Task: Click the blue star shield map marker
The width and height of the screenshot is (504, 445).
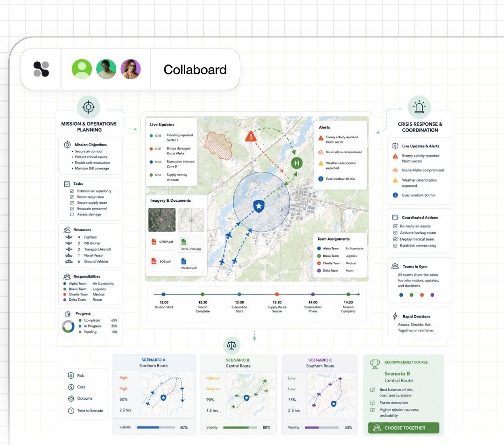Action: coord(259,206)
